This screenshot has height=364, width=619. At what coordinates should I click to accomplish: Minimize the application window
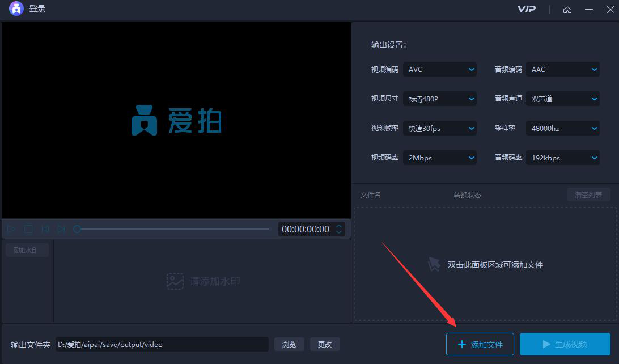(589, 10)
